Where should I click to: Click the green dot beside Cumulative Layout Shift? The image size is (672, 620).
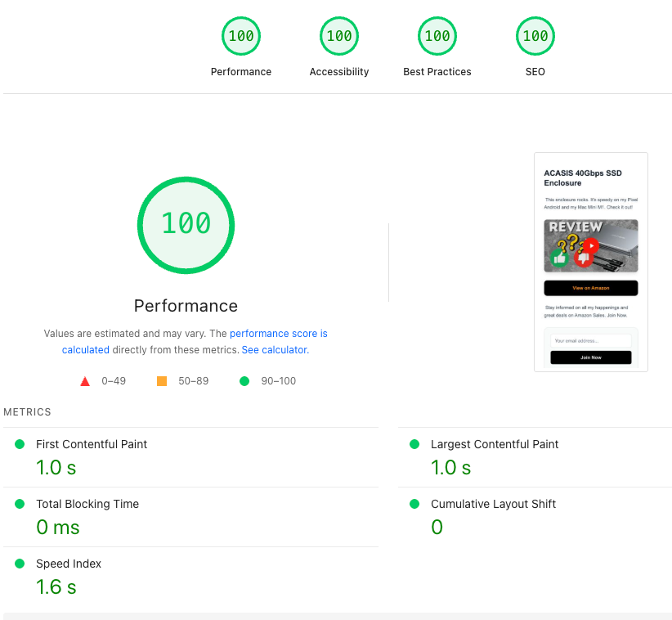414,504
